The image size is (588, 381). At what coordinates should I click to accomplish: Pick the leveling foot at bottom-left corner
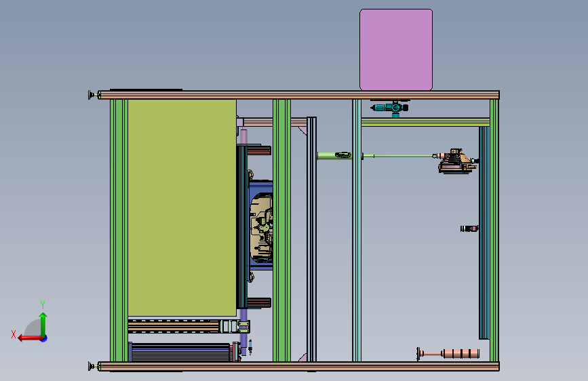tap(93, 366)
